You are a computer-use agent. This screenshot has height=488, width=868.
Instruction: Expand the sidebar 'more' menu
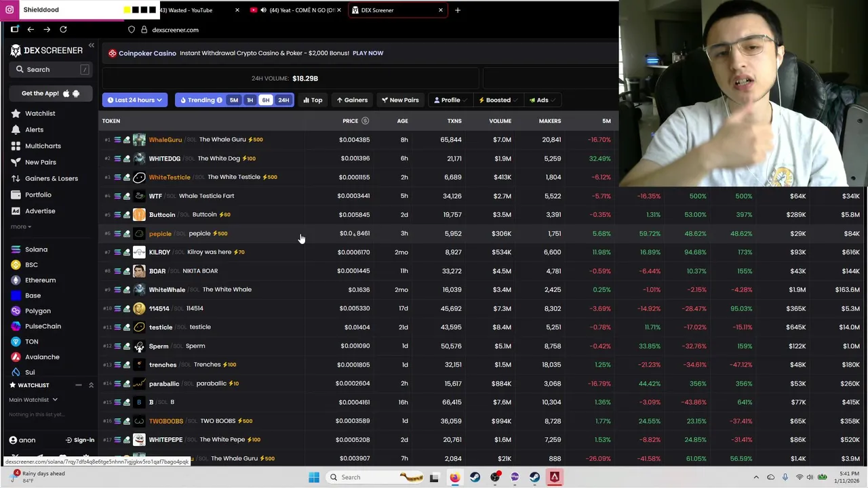coord(20,226)
